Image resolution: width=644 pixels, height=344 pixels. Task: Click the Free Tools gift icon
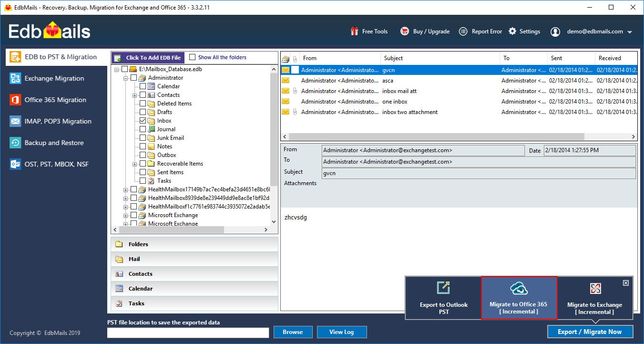354,31
